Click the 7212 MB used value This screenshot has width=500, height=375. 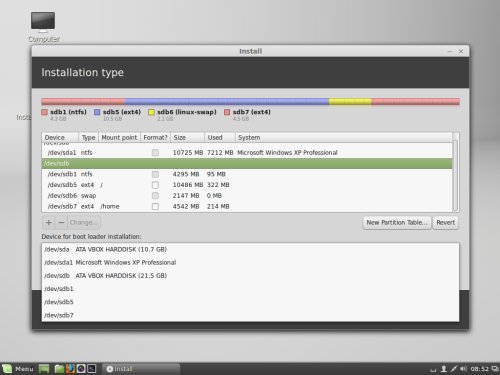click(x=220, y=153)
